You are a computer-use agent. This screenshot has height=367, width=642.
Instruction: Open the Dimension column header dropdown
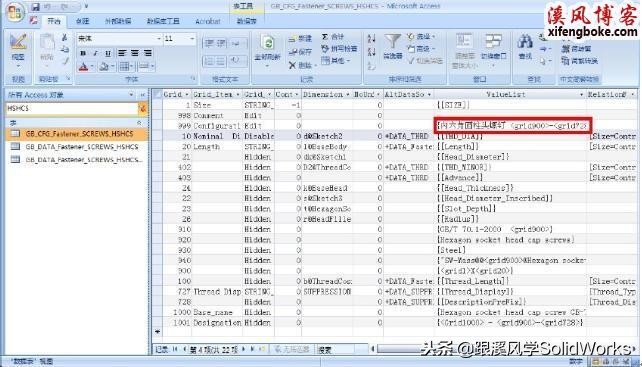pos(348,95)
